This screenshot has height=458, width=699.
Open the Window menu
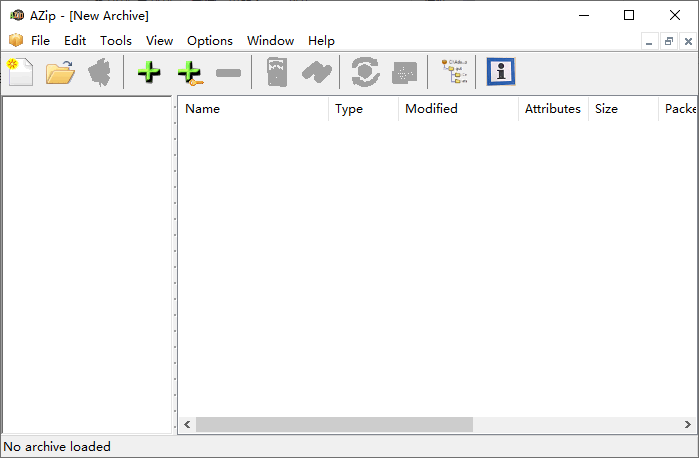270,41
